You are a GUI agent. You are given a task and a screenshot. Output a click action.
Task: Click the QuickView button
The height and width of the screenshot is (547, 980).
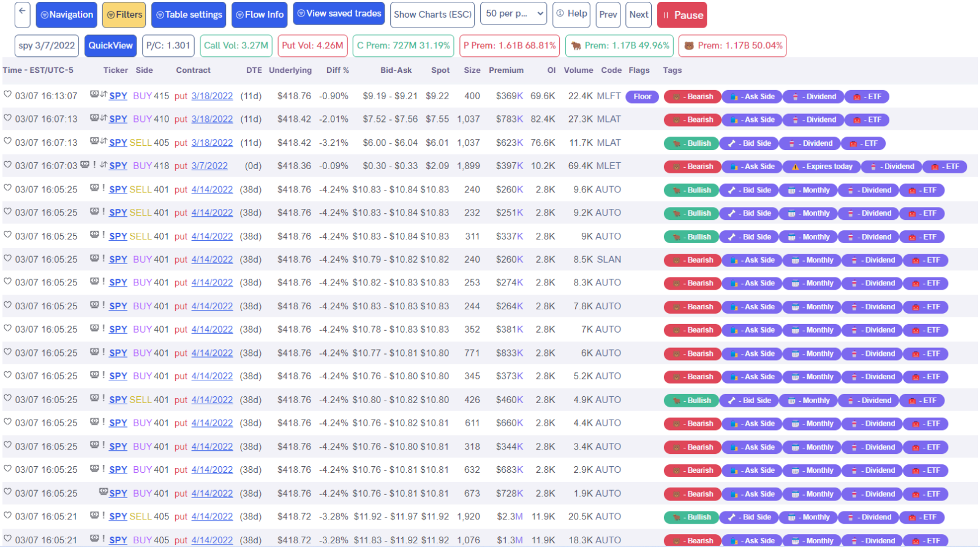click(110, 45)
